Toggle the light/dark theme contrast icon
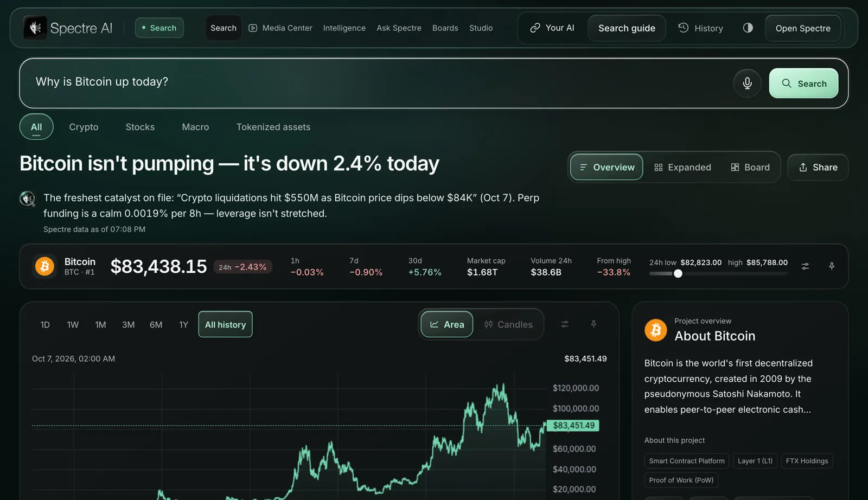868x500 pixels. click(x=748, y=28)
